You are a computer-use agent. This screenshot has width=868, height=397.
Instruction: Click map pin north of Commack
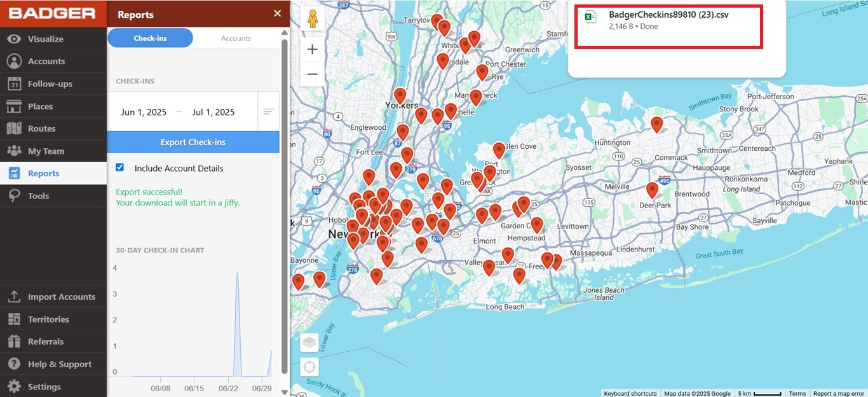tap(656, 124)
